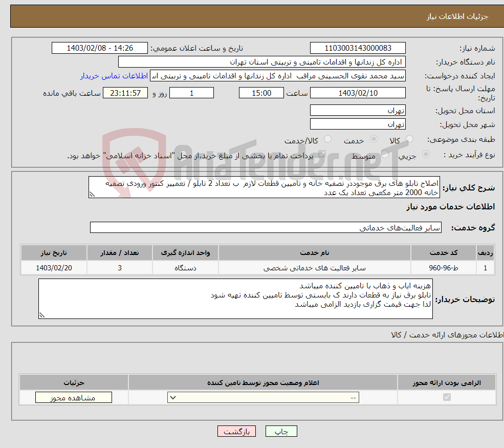This screenshot has height=448, width=504.
Task: Click the request creator field
Action: [278, 76]
